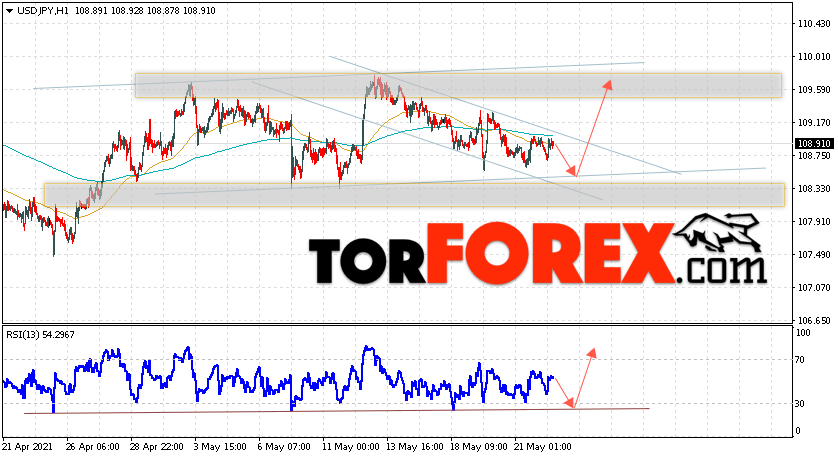Click the RSI scale value 70
Screen dimensions: 838x458
pyautogui.click(x=800, y=360)
